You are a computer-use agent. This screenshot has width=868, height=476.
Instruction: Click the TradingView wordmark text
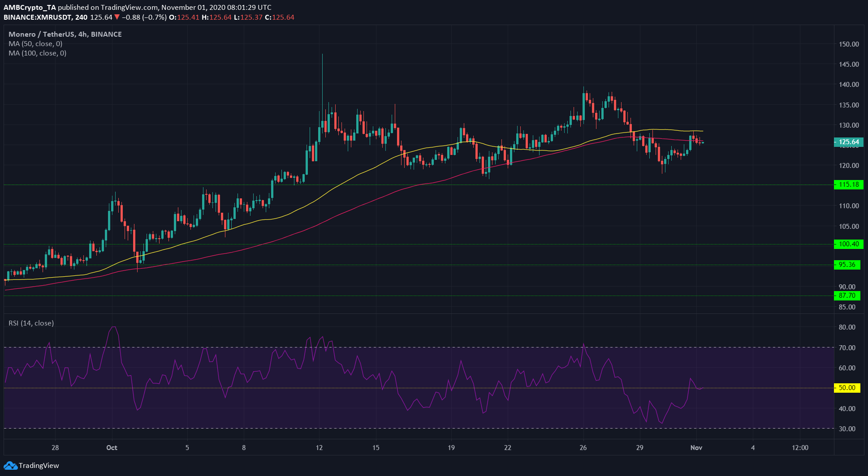39,466
